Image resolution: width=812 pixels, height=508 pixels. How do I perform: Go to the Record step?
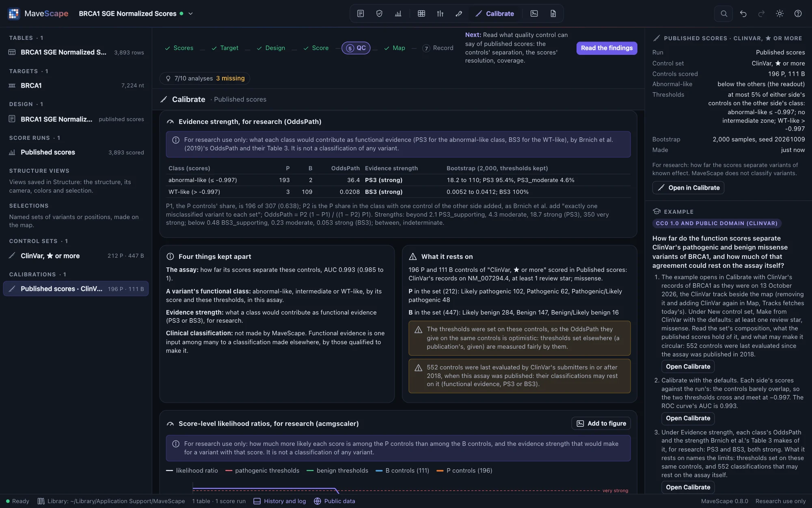click(438, 48)
